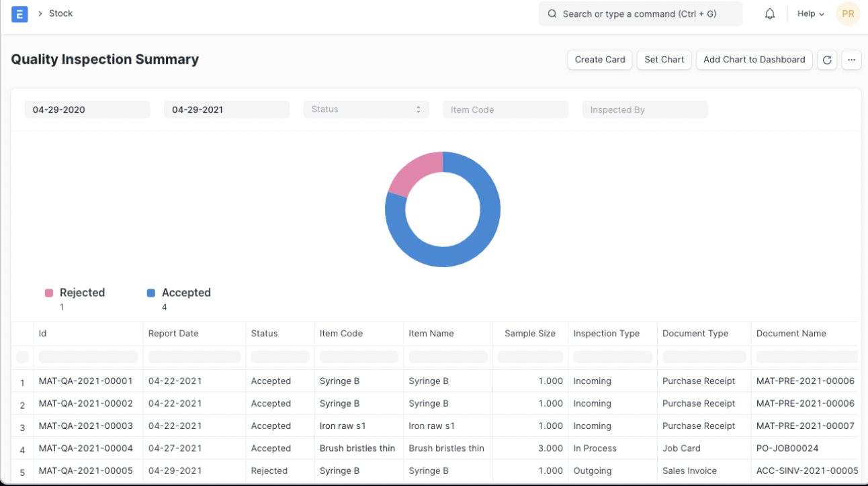The height and width of the screenshot is (486, 868).
Task: Click the Inspected By filter field
Action: pyautogui.click(x=644, y=109)
